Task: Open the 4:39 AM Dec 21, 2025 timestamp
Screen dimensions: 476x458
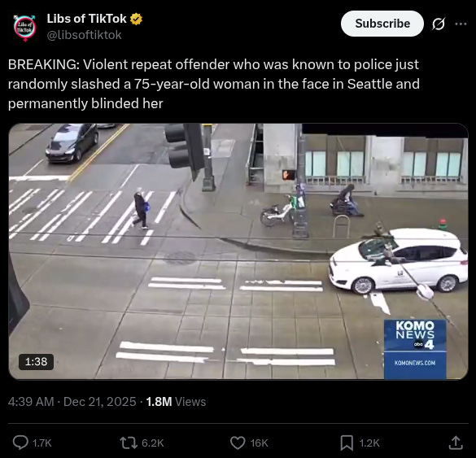Action: click(x=72, y=402)
